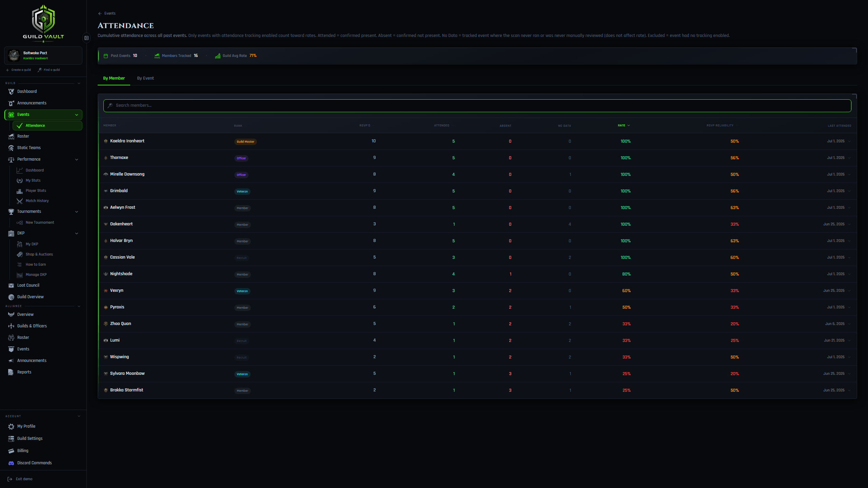Click Mirelle Dawnsong's Officer rank badge
868x488 pixels.
(241, 175)
